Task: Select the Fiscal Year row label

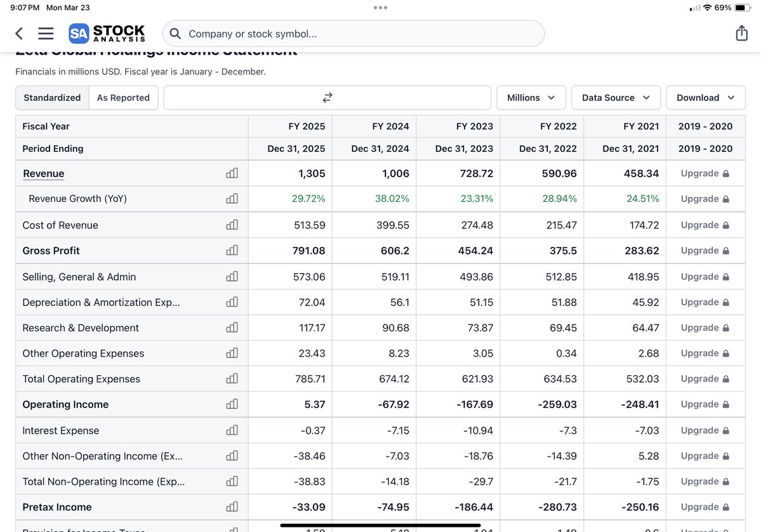Action: click(x=46, y=126)
